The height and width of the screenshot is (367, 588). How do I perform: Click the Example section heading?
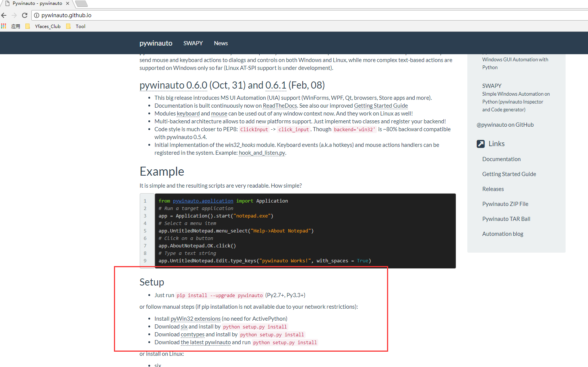[162, 172]
